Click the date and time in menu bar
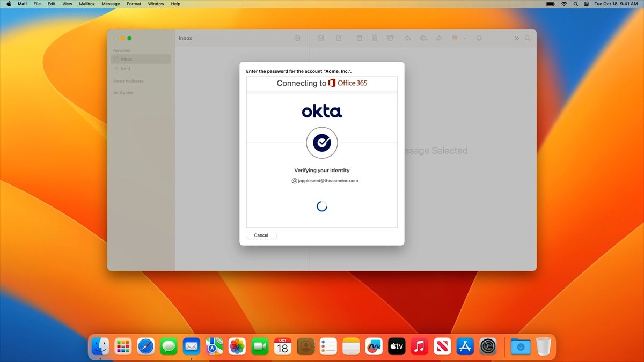 click(x=616, y=4)
